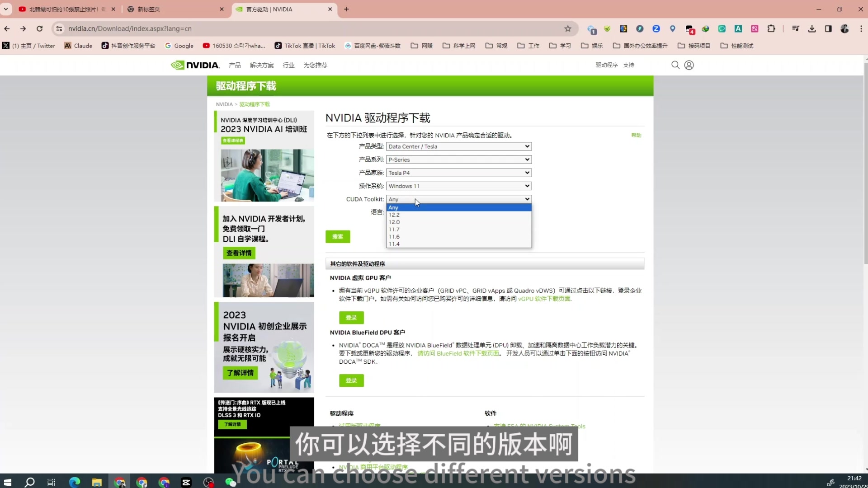The image size is (868, 488).
Task: Open Windows Start menu
Action: point(7,482)
